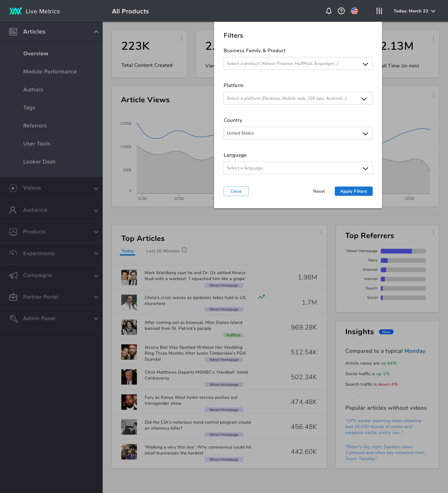This screenshot has width=448, height=493.
Task: Open the Business Family & Product dropdown
Action: [298, 63]
